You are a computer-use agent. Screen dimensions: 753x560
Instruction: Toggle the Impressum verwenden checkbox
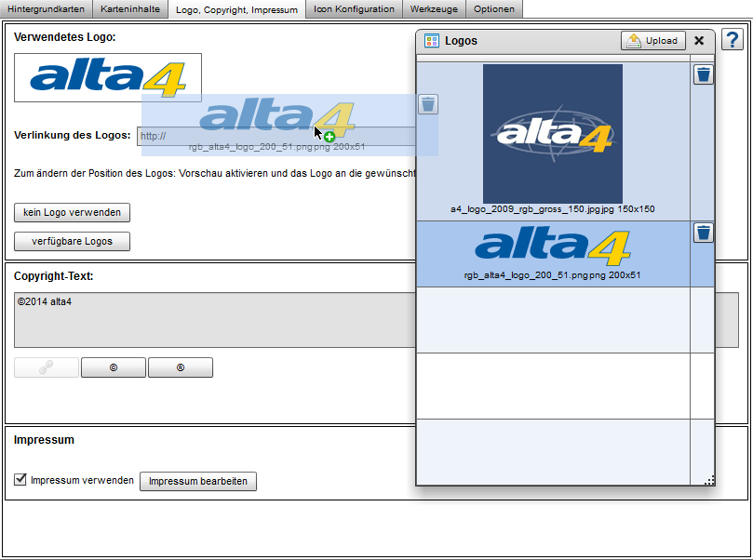(20, 479)
